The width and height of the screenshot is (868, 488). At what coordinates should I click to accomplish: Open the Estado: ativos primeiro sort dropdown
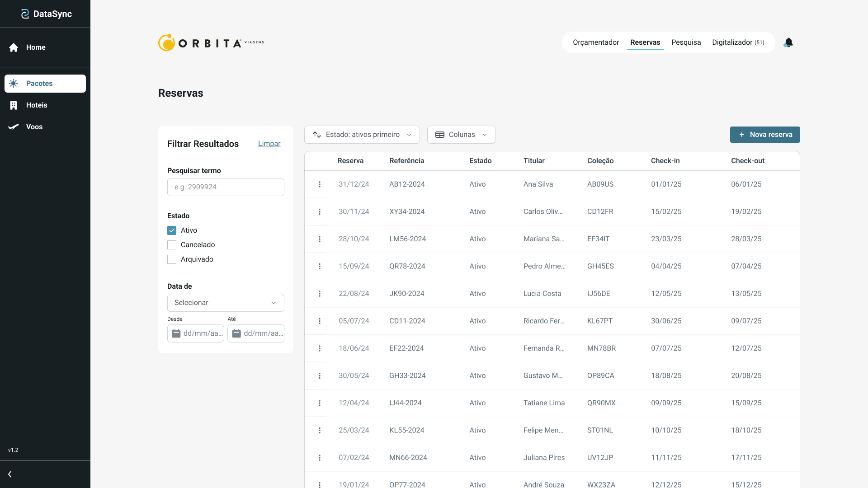[362, 135]
